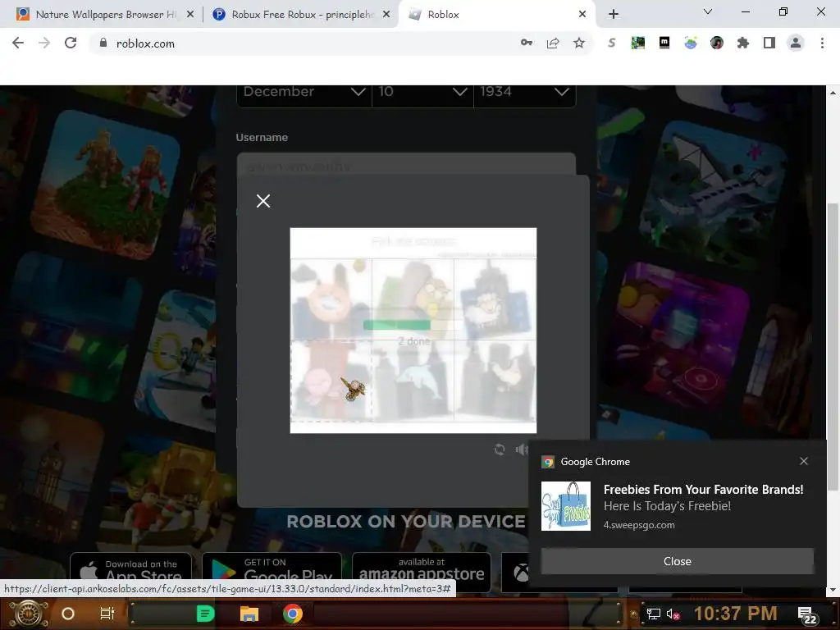The height and width of the screenshot is (630, 840).
Task: Open the blue bird extension icon
Action: (x=691, y=43)
